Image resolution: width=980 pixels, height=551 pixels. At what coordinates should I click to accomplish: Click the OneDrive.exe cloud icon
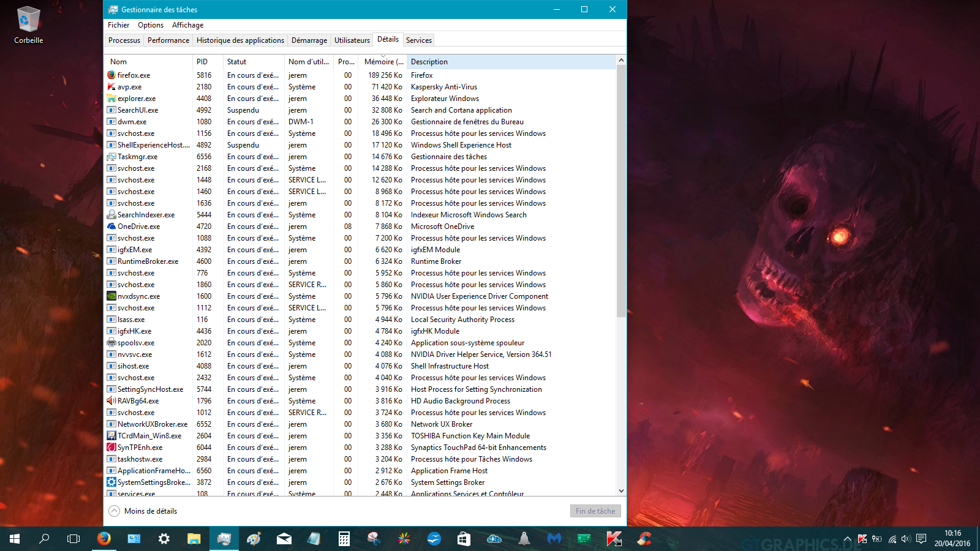(x=111, y=227)
